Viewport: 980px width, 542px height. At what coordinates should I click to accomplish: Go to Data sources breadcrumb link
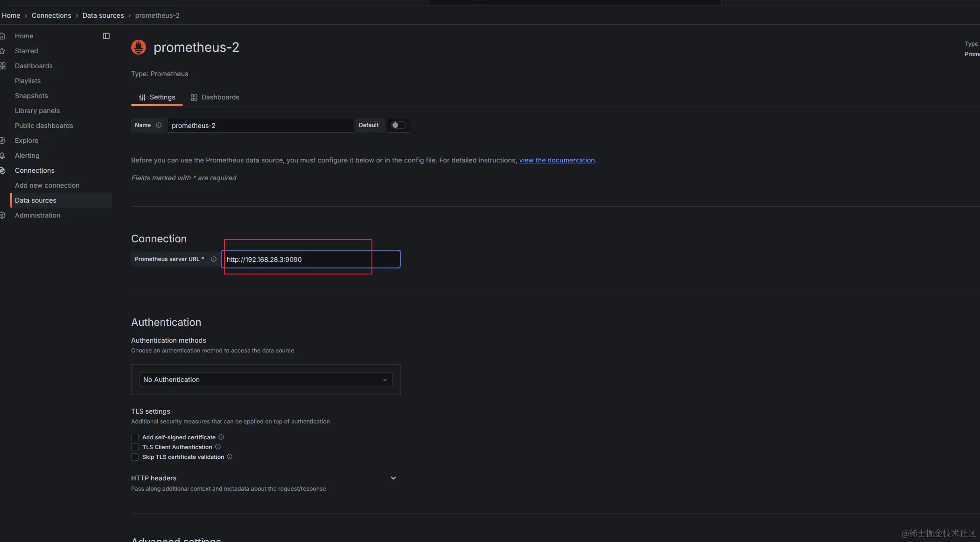click(103, 15)
